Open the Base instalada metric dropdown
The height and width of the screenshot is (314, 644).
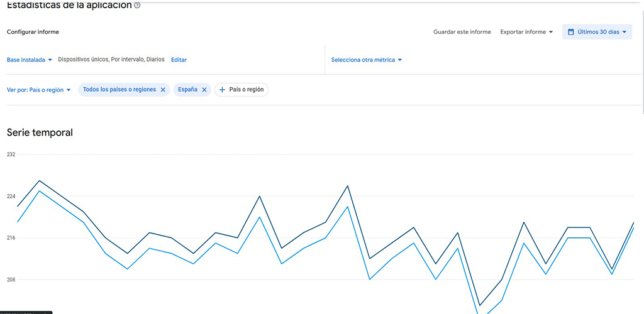coord(30,60)
